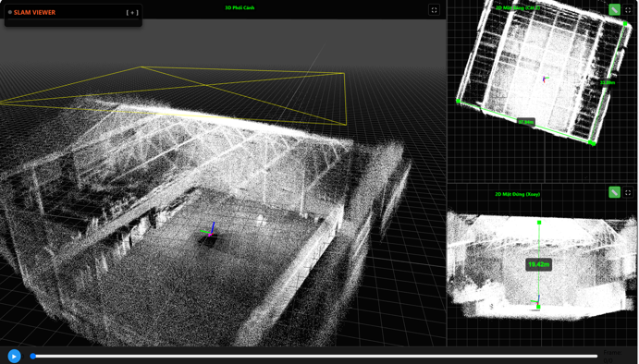This screenshot has width=639, height=364.
Task: Select the 19.42m height measurement label
Action: click(x=539, y=264)
